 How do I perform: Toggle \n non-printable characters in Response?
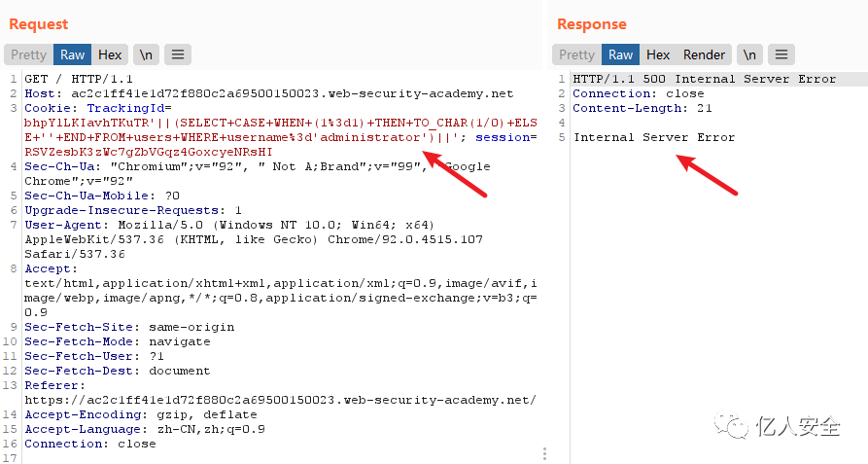point(749,54)
